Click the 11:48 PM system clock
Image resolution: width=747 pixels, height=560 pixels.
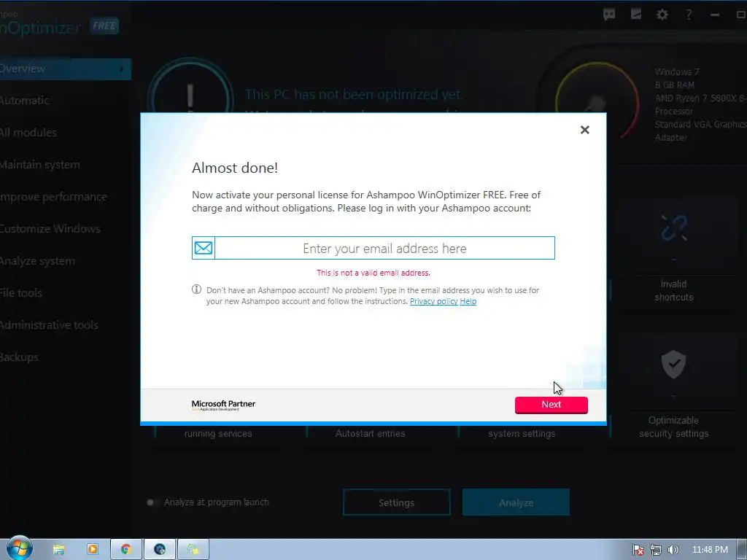pos(710,550)
